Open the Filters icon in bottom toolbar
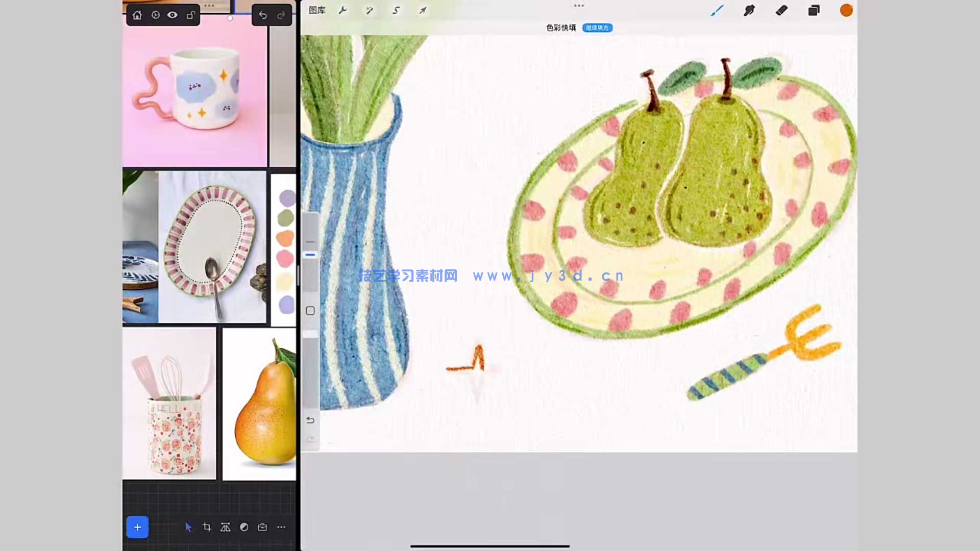 click(244, 527)
